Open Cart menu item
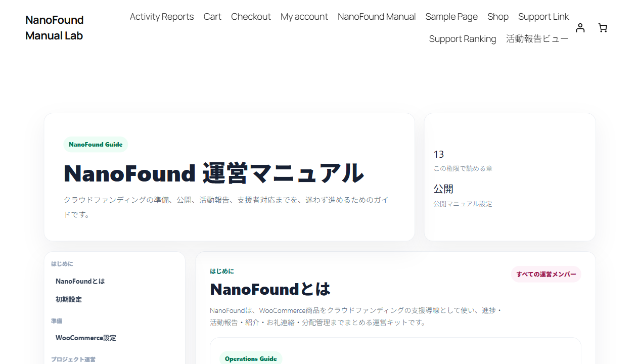 pyautogui.click(x=212, y=17)
